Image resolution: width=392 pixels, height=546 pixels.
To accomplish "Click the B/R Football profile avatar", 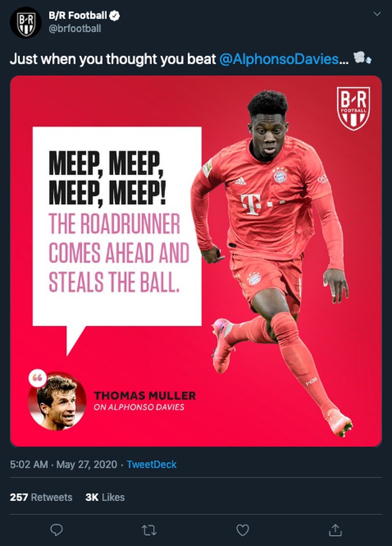I will point(26,22).
